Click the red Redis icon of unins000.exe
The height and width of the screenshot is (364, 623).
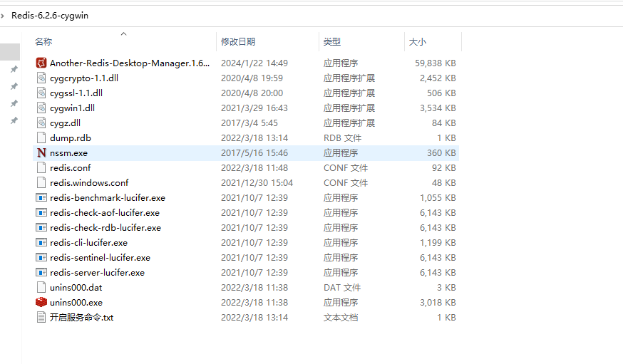point(41,303)
